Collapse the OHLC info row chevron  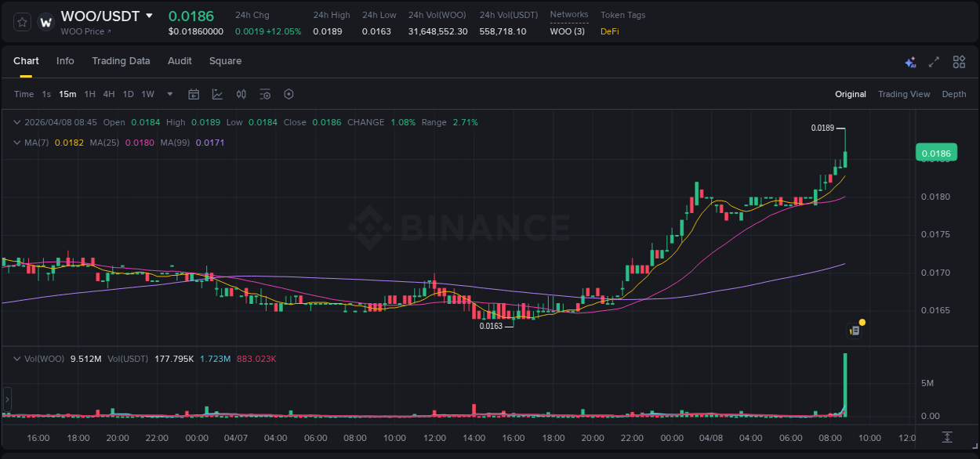point(17,122)
